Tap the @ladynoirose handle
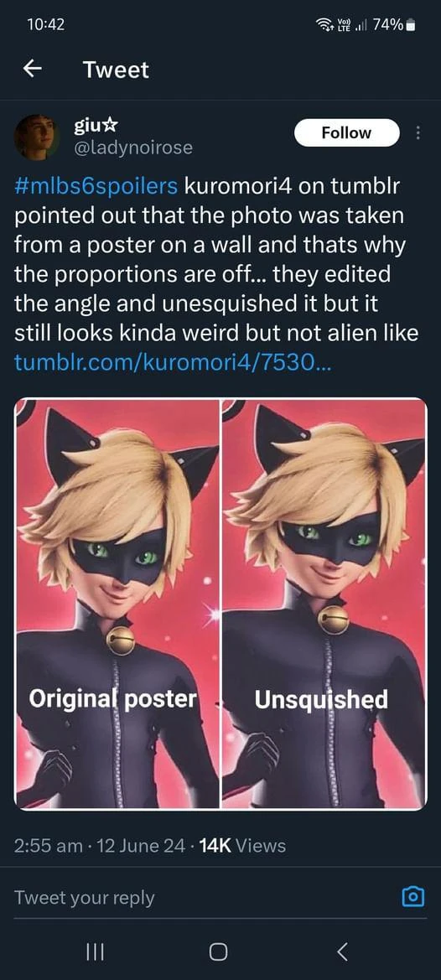 click(x=133, y=148)
